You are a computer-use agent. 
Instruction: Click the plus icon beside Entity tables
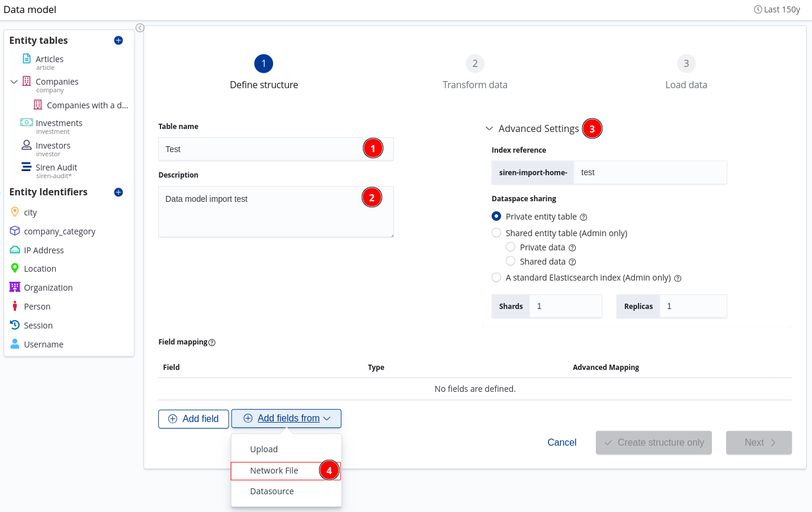118,40
